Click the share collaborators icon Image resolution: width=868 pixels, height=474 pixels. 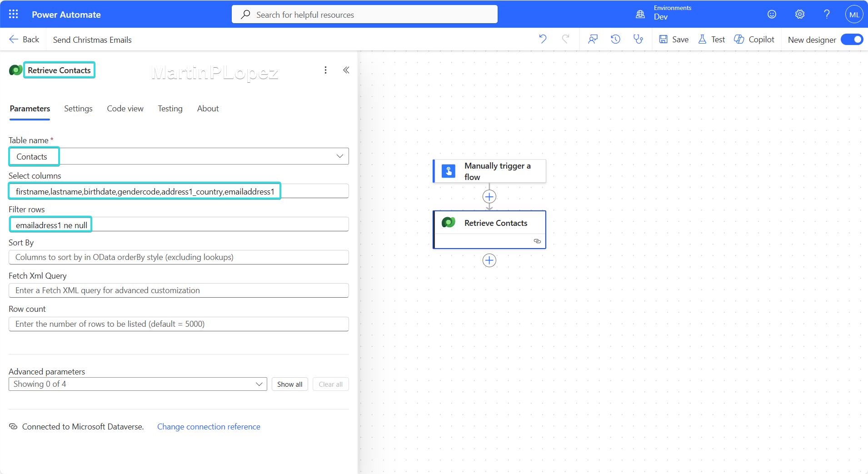coord(593,39)
